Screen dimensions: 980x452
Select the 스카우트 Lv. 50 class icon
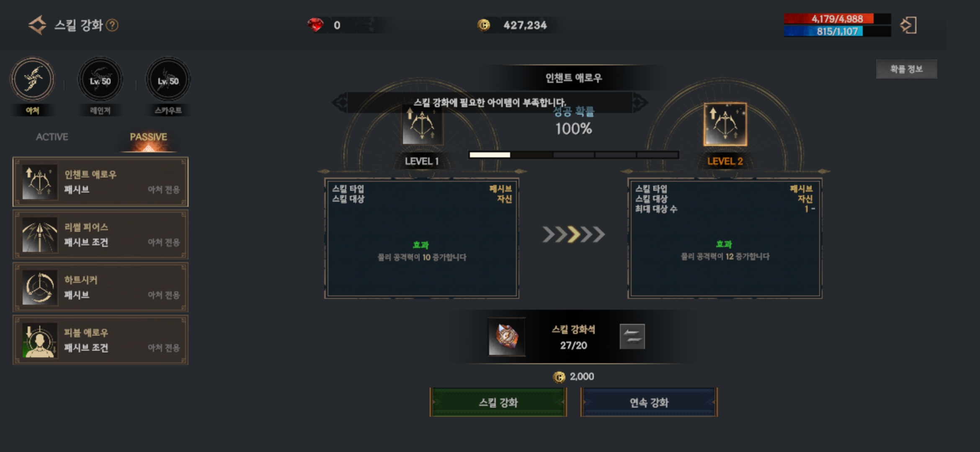coord(168,79)
